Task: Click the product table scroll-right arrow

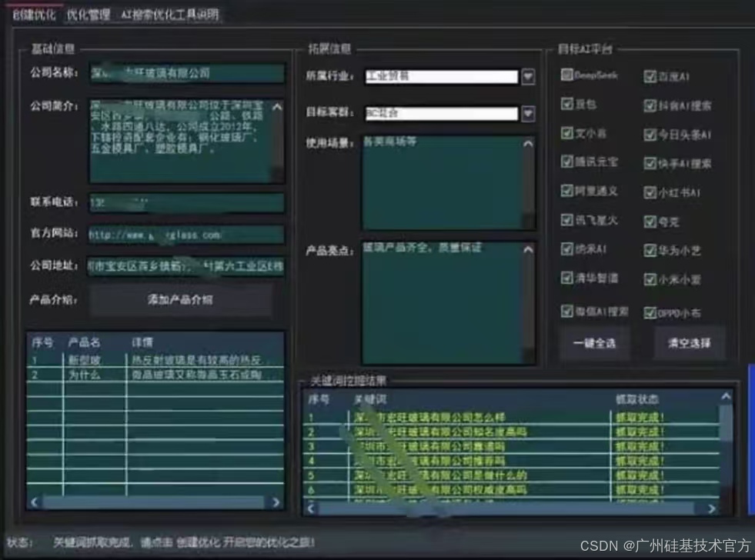Action: pos(276,502)
